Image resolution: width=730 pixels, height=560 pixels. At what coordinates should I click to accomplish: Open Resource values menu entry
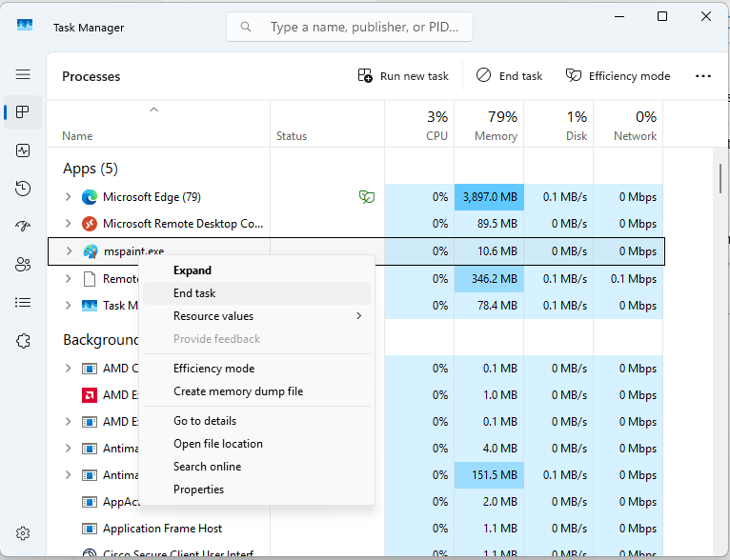pos(256,316)
